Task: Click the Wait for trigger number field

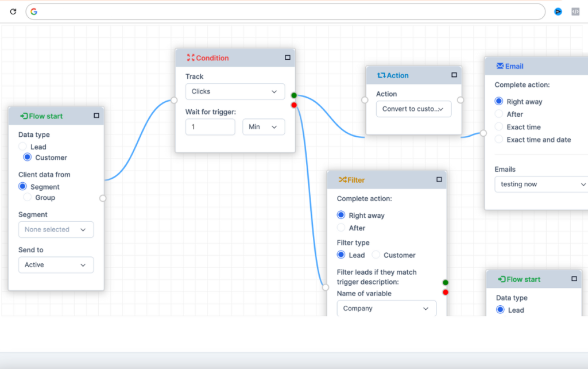Action: tap(210, 127)
